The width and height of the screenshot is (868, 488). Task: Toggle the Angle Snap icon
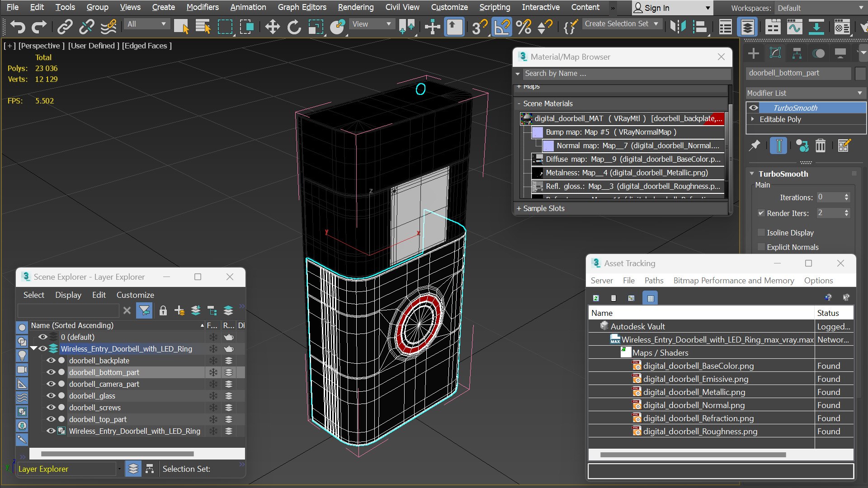pyautogui.click(x=502, y=27)
